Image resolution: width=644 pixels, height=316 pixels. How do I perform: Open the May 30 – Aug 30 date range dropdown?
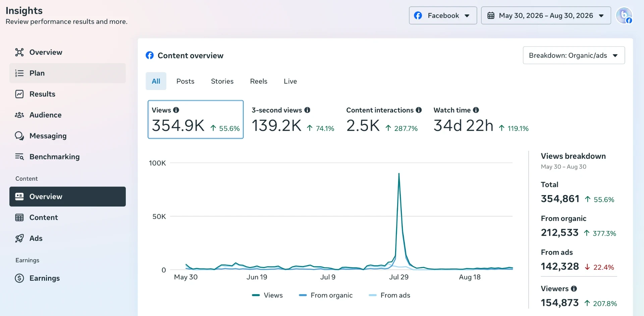pos(546,15)
